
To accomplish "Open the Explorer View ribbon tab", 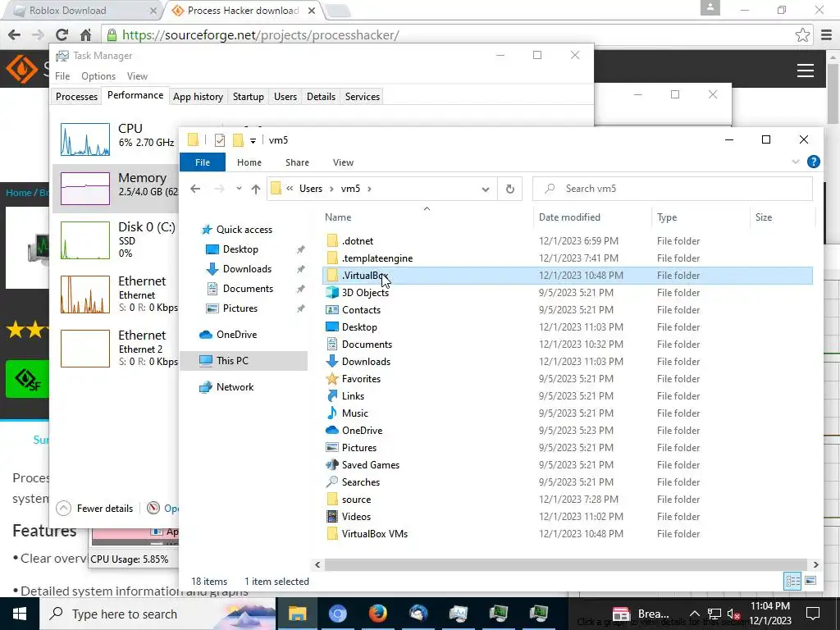I will [343, 162].
